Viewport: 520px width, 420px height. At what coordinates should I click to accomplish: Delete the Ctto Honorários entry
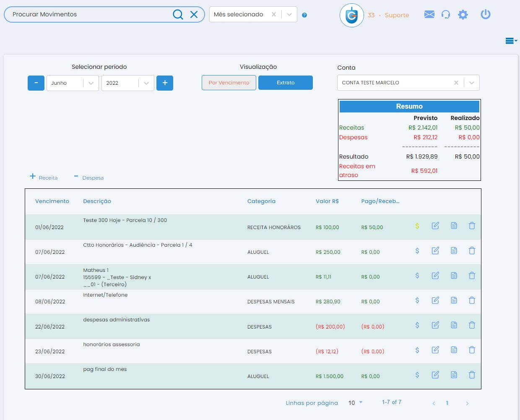coord(472,250)
